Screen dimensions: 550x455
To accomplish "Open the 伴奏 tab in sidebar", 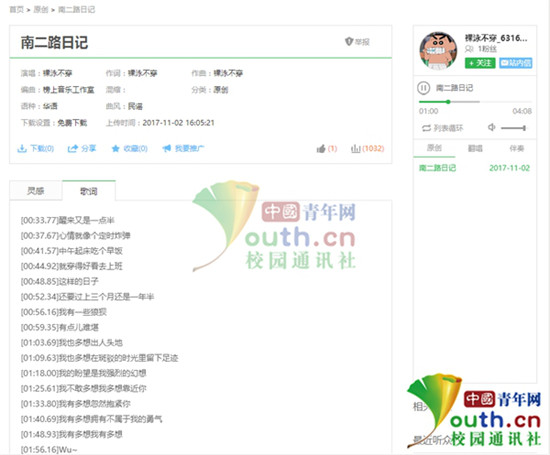I will 516,148.
